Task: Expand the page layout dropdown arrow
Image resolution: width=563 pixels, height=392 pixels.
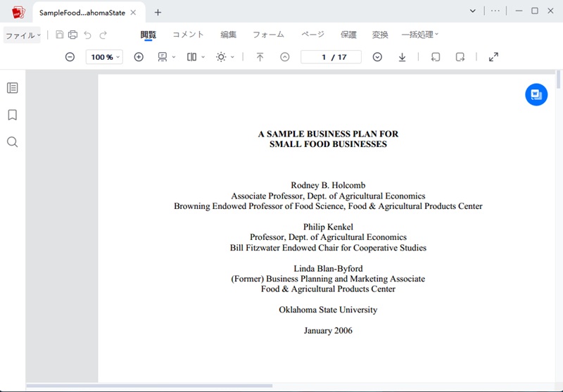Action: [x=203, y=57]
